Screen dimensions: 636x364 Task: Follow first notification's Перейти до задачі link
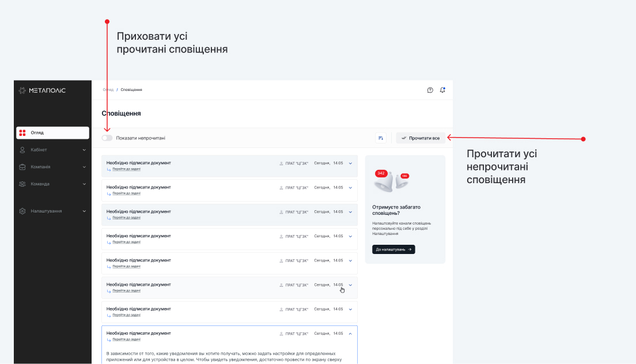[126, 169]
